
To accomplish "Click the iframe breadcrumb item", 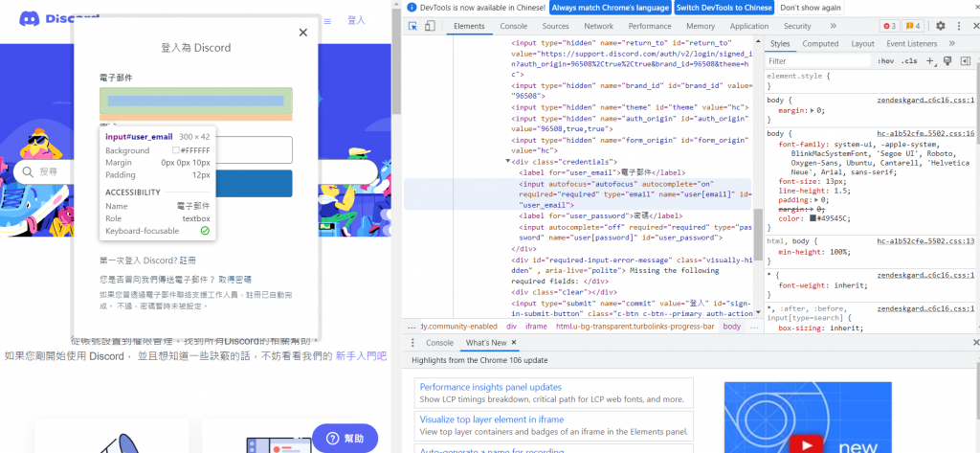I will pos(536,326).
